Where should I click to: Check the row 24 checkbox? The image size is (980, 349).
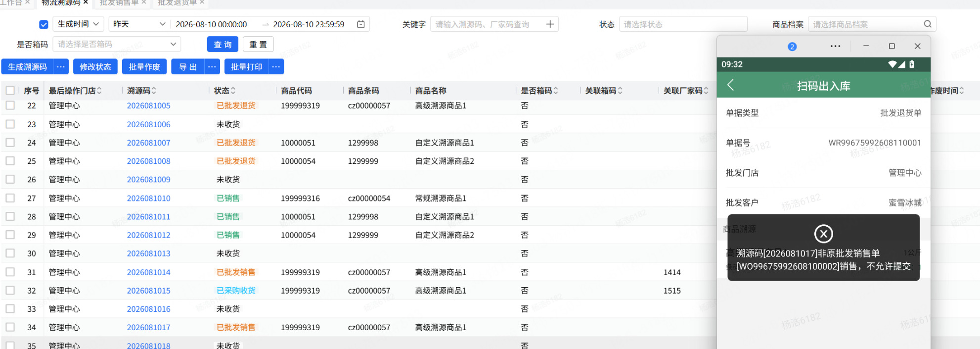10,143
